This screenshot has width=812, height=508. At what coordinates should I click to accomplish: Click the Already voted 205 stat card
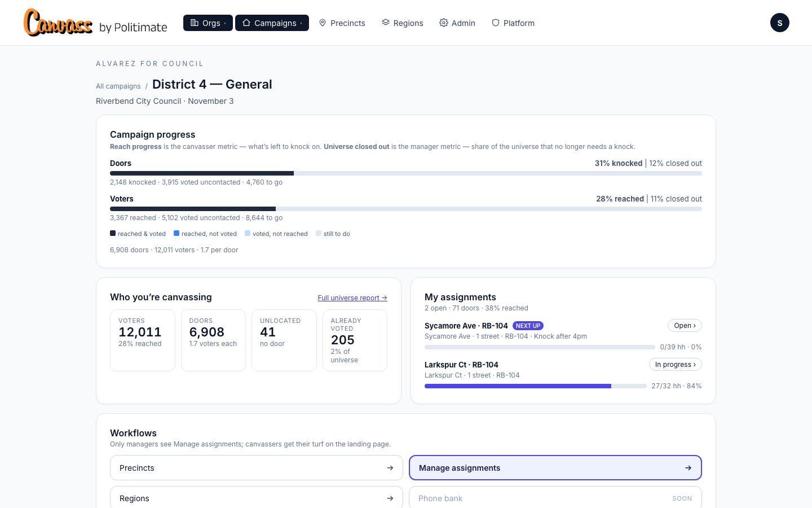point(355,340)
